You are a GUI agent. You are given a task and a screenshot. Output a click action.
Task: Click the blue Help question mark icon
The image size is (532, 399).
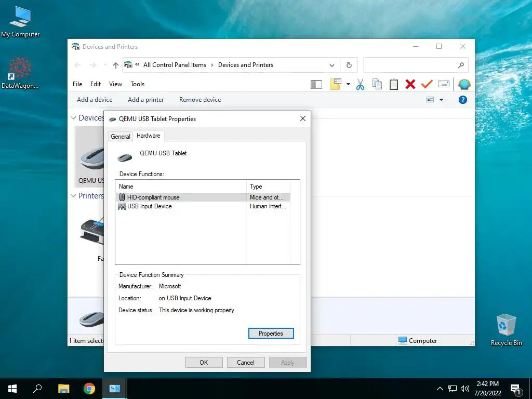[x=463, y=100]
